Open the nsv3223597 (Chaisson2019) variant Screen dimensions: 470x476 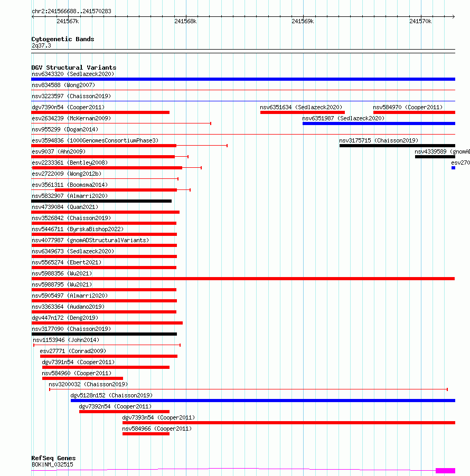click(x=71, y=96)
